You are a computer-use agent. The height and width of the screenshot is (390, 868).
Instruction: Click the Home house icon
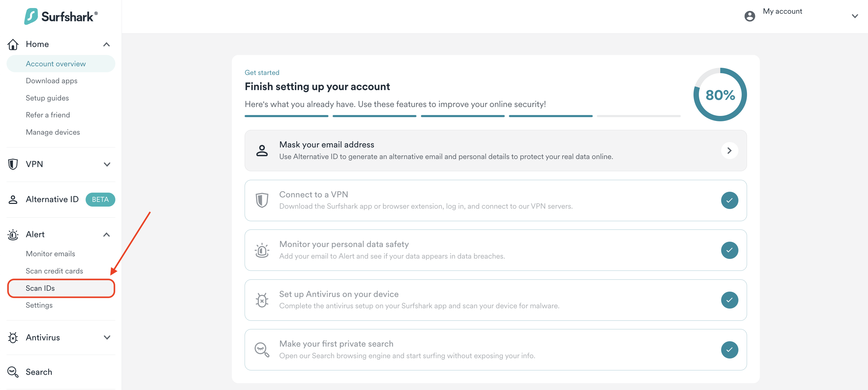click(13, 44)
